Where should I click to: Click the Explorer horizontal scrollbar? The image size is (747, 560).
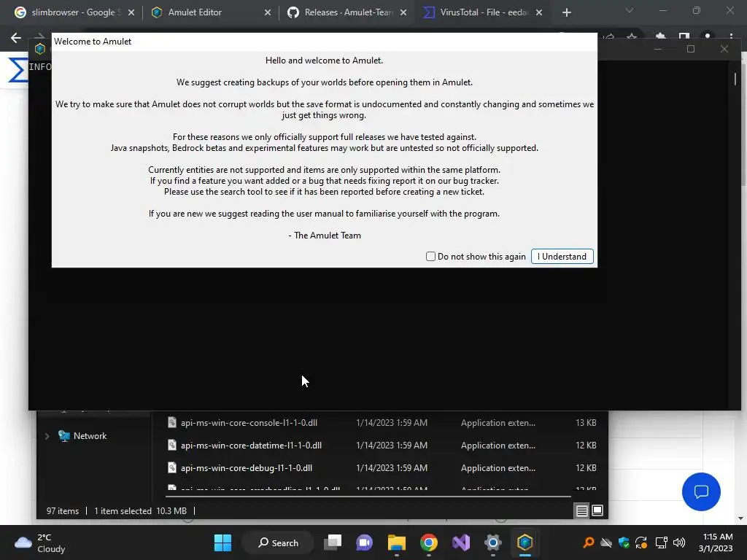tap(368, 496)
